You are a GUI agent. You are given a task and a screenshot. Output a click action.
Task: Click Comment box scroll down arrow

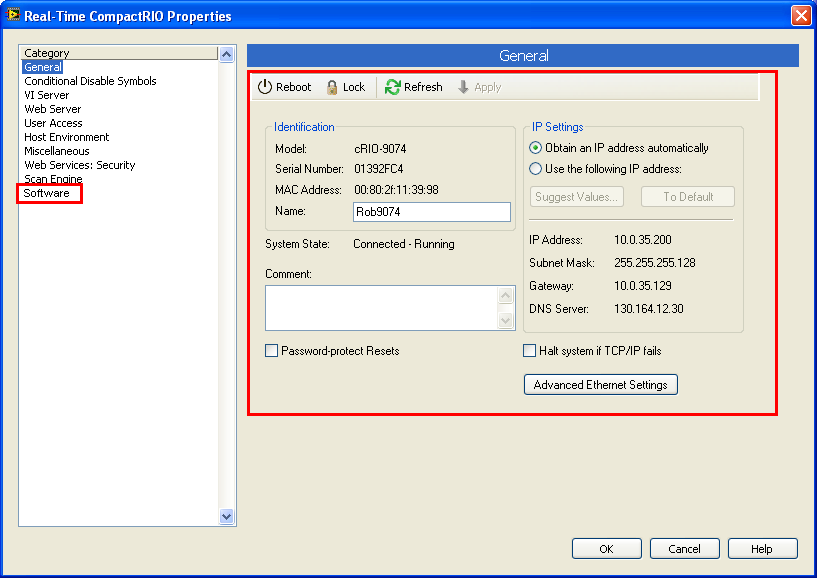coord(506,321)
